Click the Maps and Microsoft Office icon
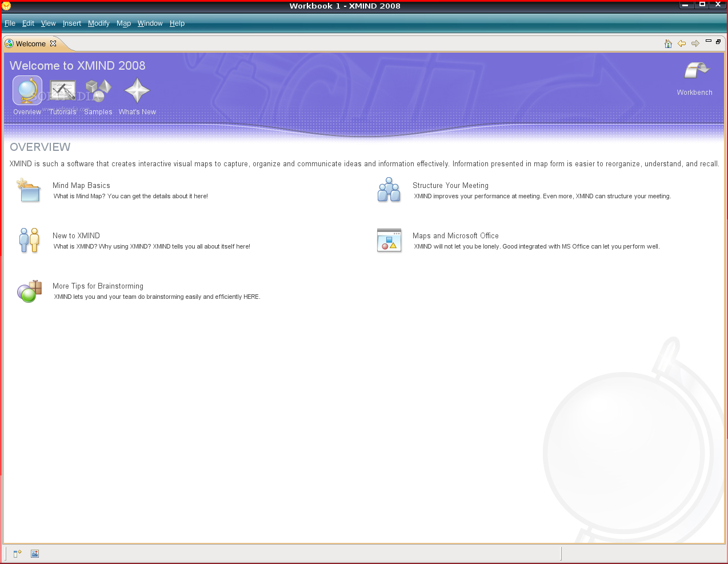Viewport: 728px width, 564px height. pyautogui.click(x=389, y=240)
